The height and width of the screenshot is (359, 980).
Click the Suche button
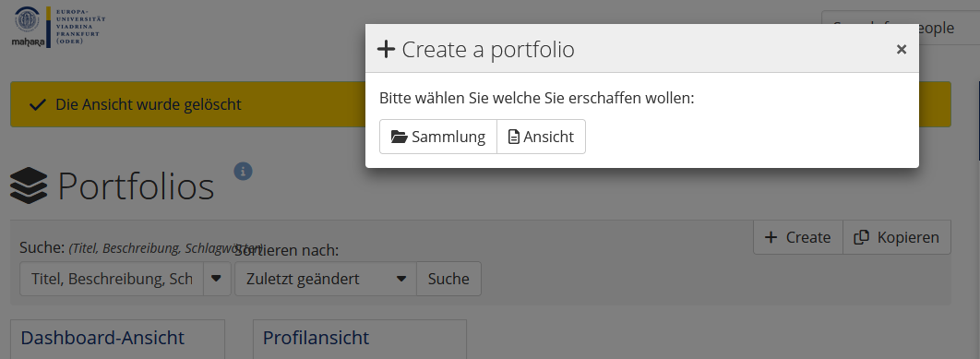coord(448,279)
